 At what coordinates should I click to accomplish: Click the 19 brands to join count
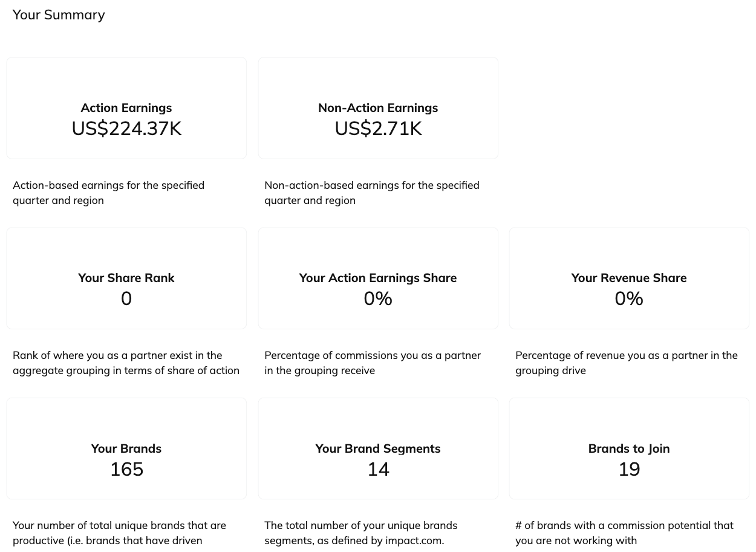point(629,469)
